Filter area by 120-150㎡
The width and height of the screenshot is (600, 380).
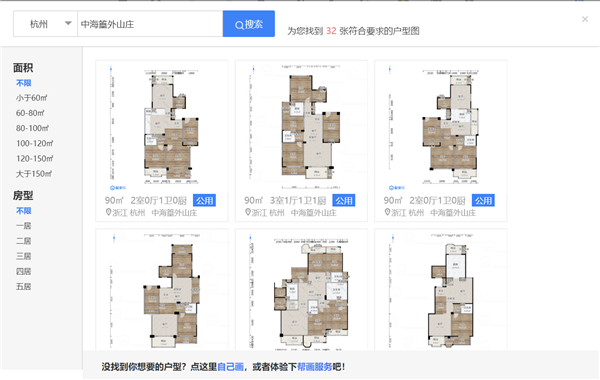coord(34,158)
